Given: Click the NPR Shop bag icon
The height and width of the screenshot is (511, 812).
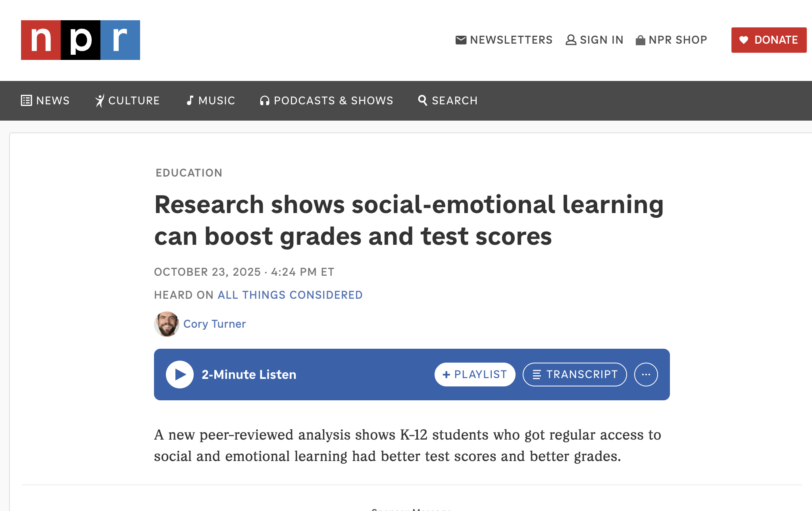Looking at the screenshot, I should coord(640,40).
